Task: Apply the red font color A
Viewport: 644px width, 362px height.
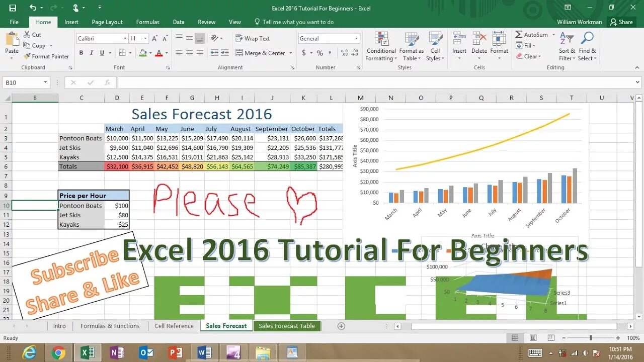Action: tap(159, 53)
